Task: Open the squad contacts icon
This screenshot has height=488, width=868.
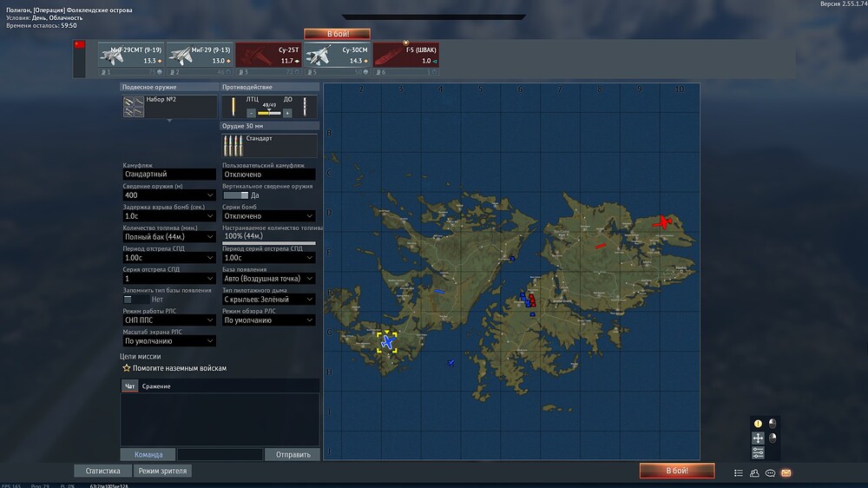Action: pos(754,473)
